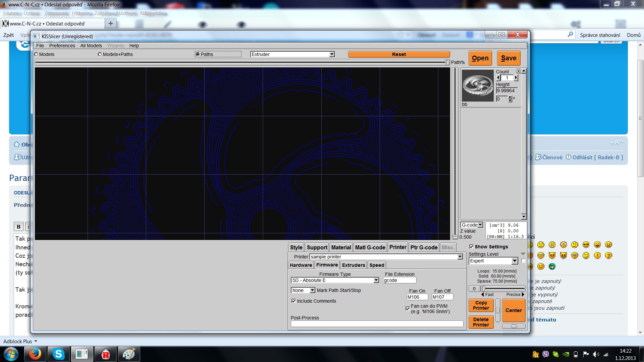Click the Paint icon in taskbar
The height and width of the screenshot is (362, 644).
point(129,354)
